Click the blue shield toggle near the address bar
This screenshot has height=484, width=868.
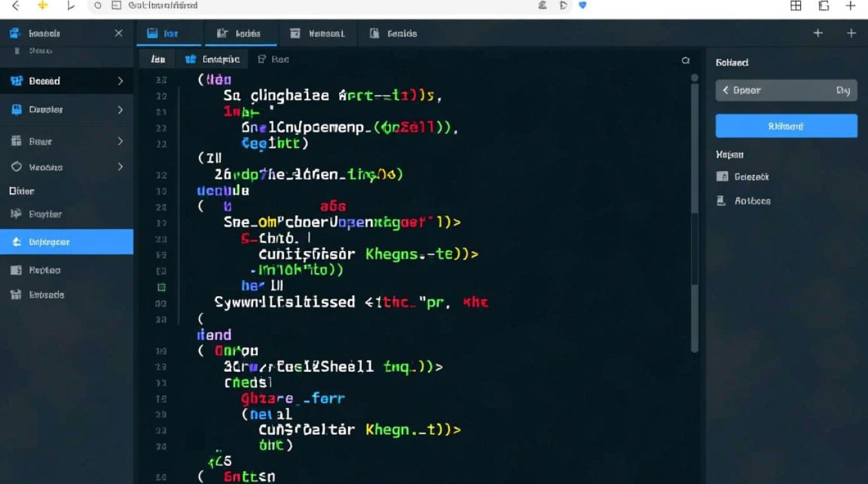(x=583, y=6)
